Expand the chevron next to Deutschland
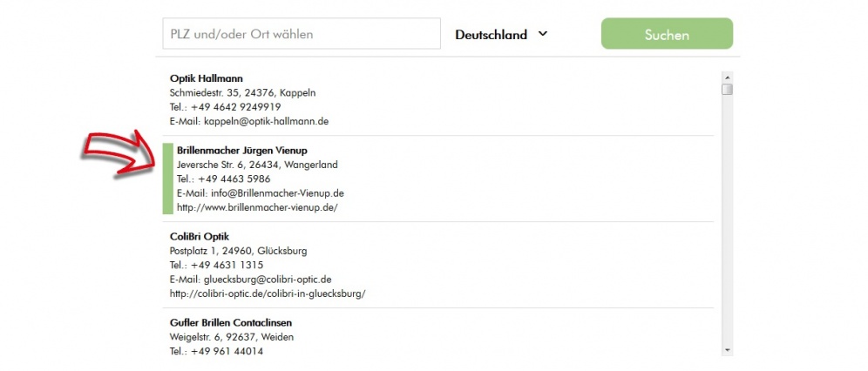The height and width of the screenshot is (371, 868). pyautogui.click(x=542, y=34)
